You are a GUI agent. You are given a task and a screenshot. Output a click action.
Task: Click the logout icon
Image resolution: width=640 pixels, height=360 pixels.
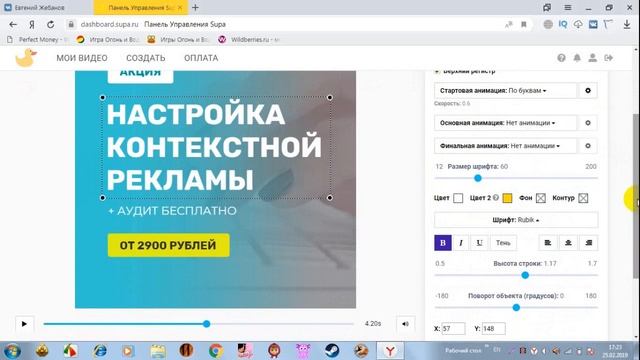(x=609, y=58)
